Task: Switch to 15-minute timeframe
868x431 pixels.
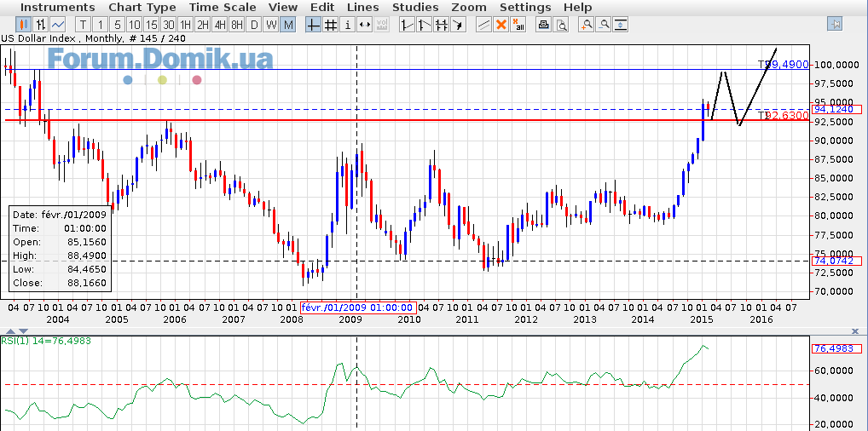Action: (152, 25)
